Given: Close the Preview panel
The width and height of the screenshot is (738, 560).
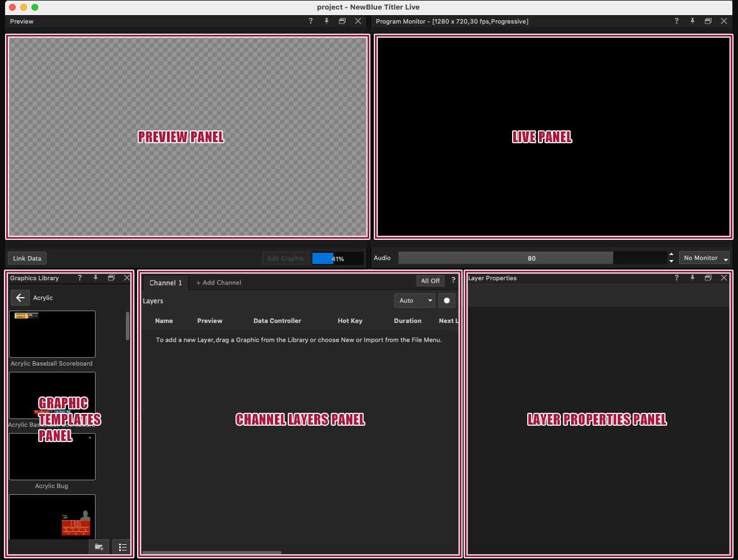Looking at the screenshot, I should pos(358,21).
